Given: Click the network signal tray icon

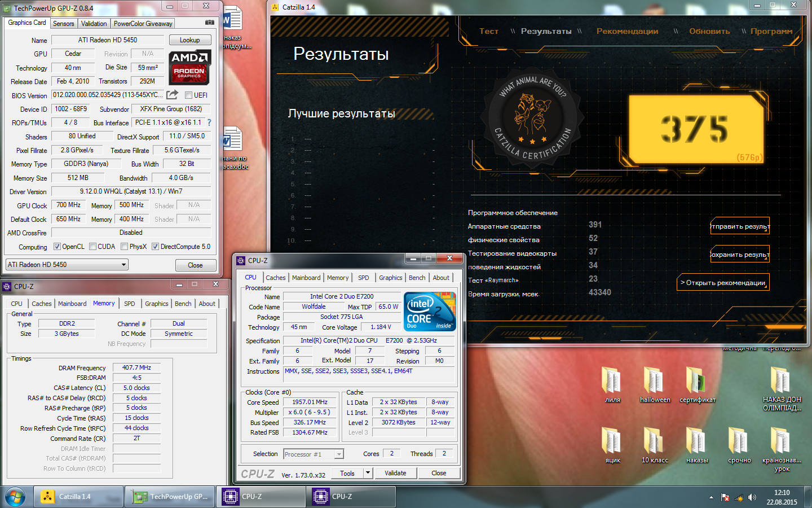Looking at the screenshot, I should [x=739, y=497].
